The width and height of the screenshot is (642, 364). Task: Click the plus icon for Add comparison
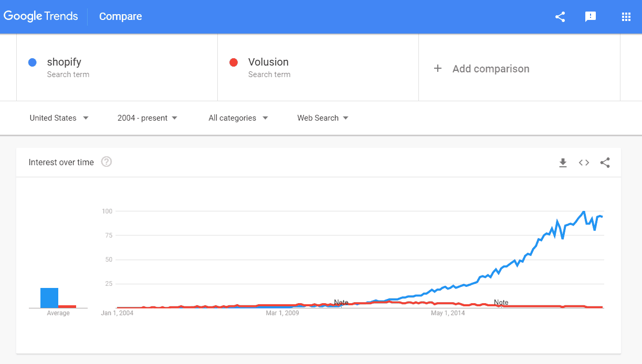click(x=438, y=68)
